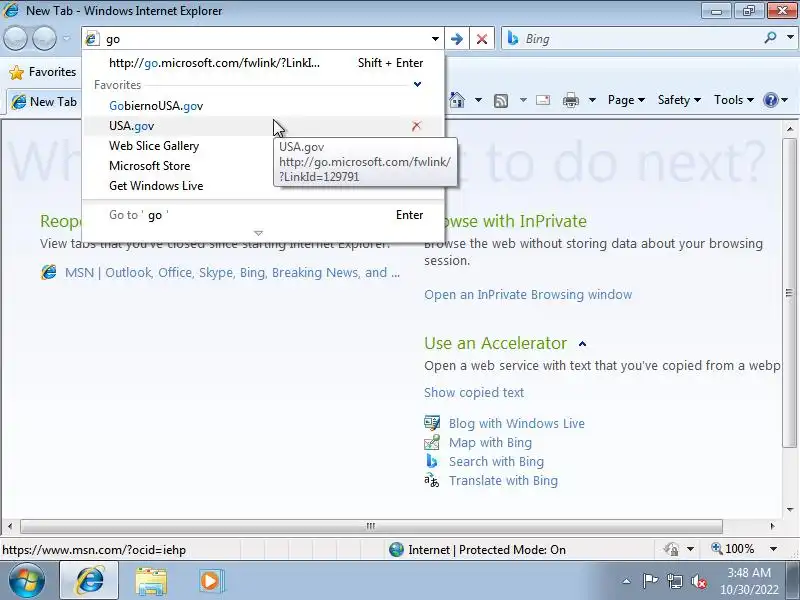Click in the address bar text field

tap(265, 39)
